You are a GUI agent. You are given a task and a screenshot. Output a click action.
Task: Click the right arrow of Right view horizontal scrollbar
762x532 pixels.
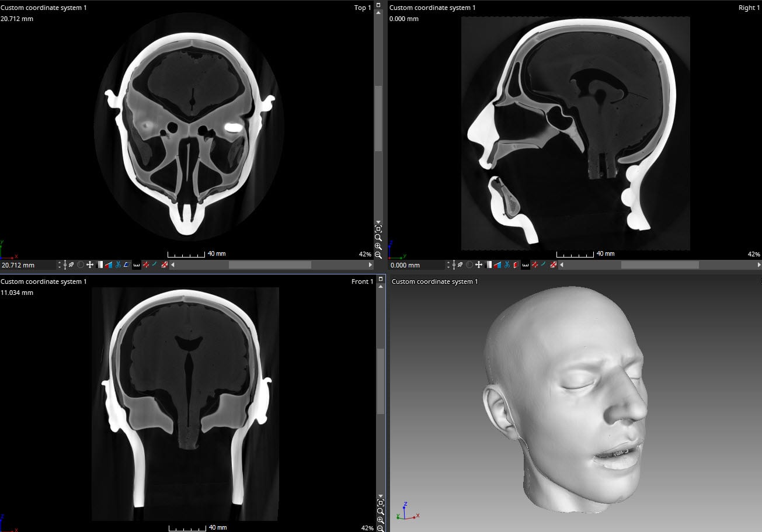click(758, 265)
